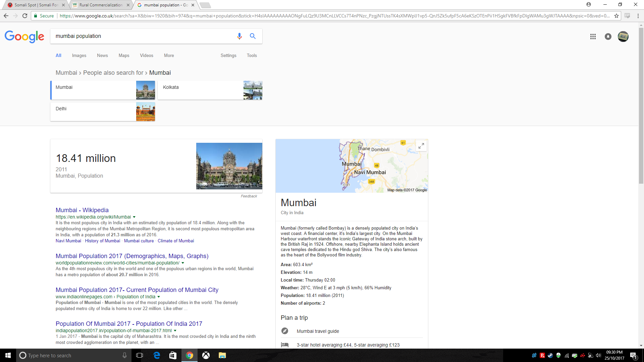Switch to the Videos results tab

pos(147,56)
